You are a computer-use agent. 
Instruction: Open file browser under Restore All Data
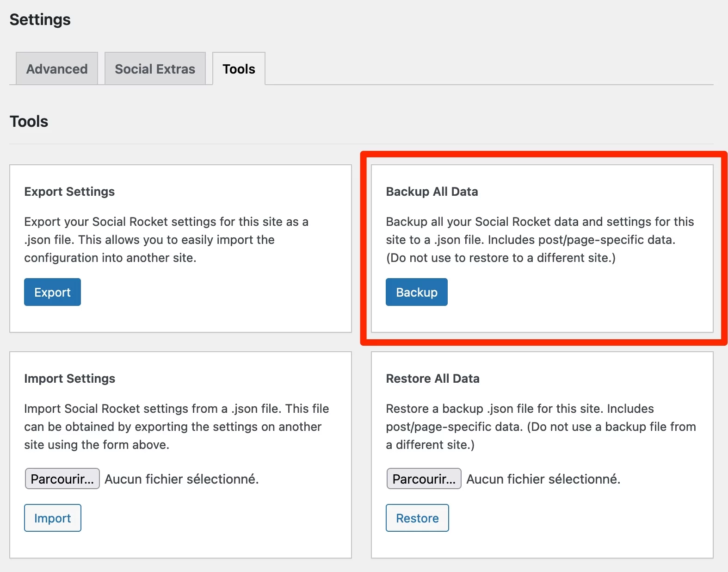point(424,479)
